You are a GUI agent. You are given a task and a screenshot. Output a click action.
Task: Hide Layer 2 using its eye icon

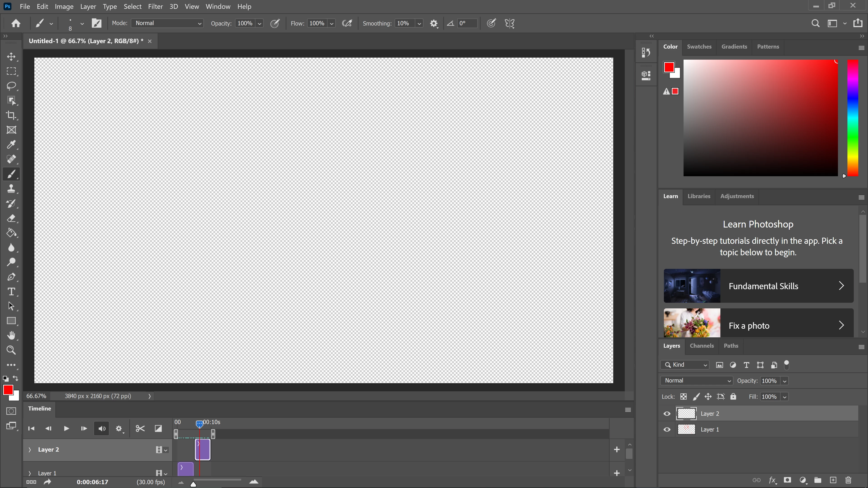(x=667, y=414)
